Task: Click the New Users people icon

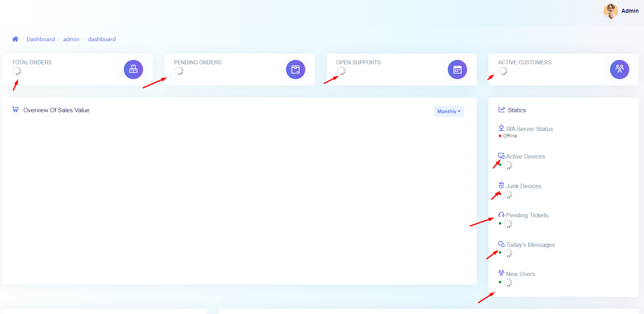Action: tap(501, 273)
